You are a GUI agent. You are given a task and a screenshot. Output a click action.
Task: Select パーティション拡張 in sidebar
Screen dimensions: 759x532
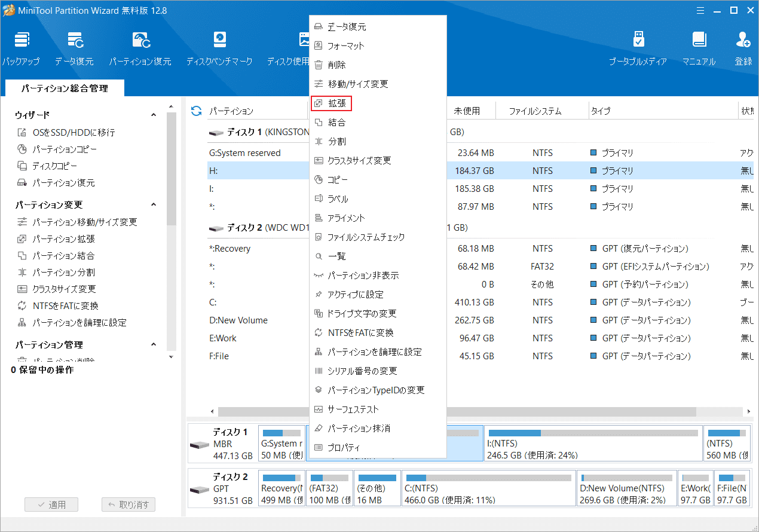click(56, 239)
